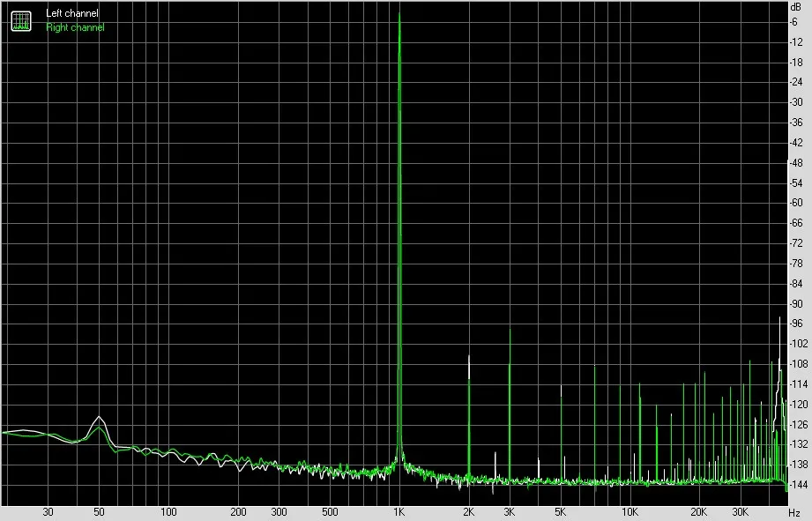Click the -66 dB scale label
Viewport: 812px width, 521px height.
coord(796,223)
